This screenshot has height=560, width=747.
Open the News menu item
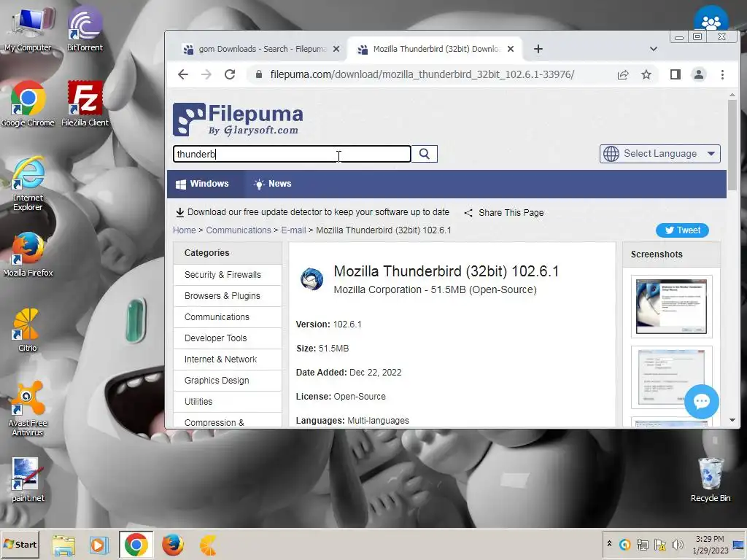273,184
